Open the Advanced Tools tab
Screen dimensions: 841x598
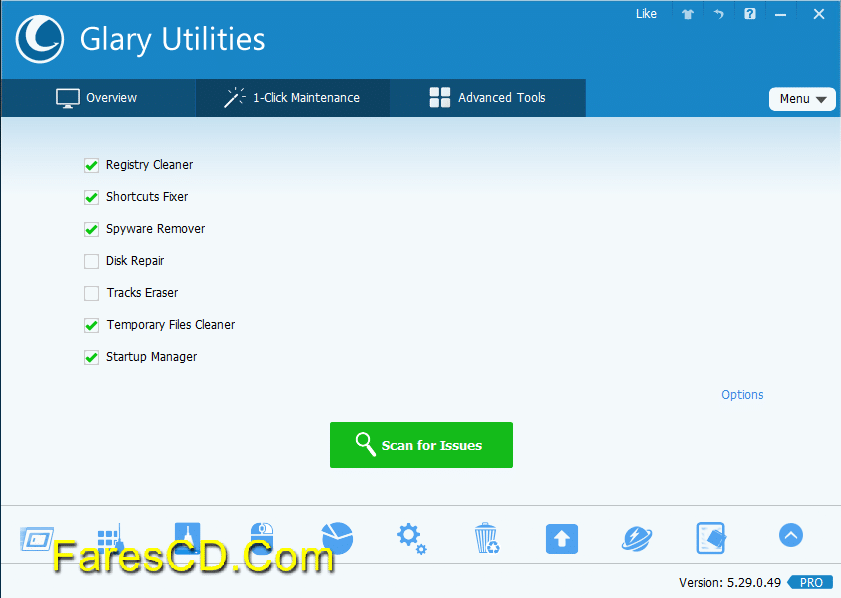click(488, 98)
